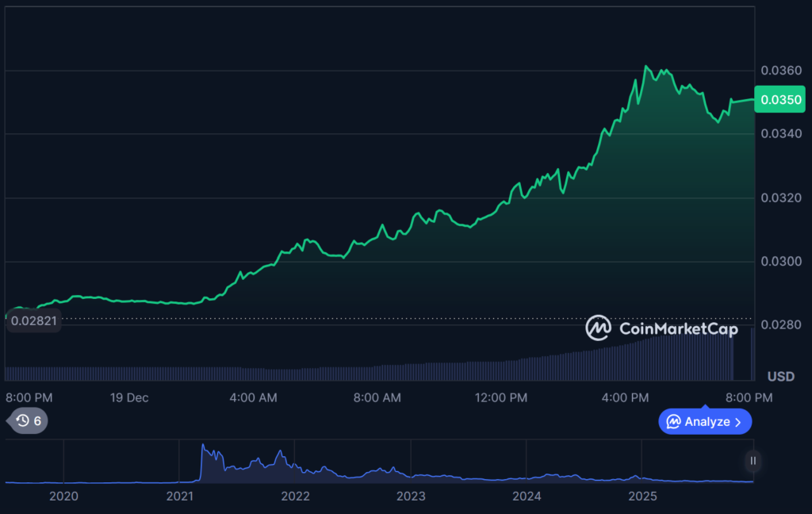Click the 12:00 PM time axis label

pos(502,397)
